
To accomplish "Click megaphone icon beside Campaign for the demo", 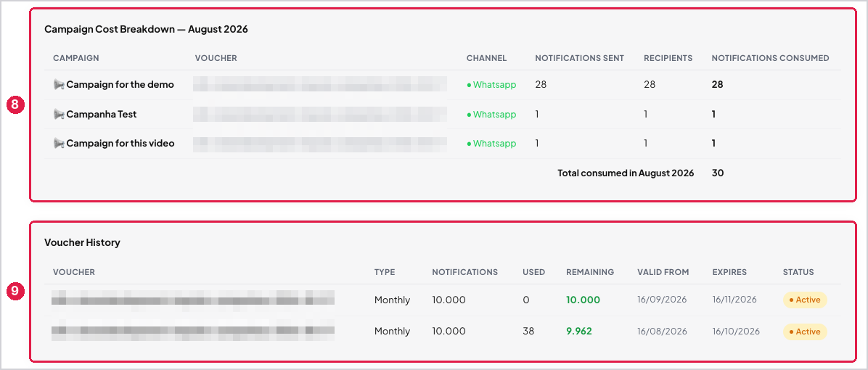I will point(59,85).
